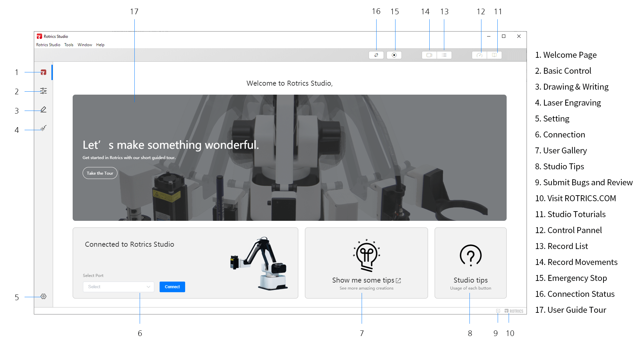644x346 pixels.
Task: Click the Rotrics Studio title bar logo
Action: [39, 37]
